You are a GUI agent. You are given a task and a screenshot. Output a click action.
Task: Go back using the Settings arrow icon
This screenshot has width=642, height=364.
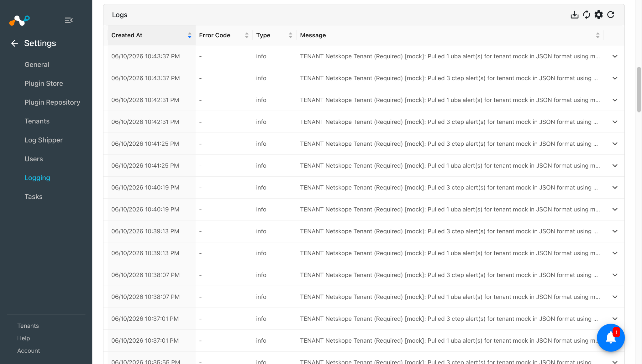coord(14,43)
